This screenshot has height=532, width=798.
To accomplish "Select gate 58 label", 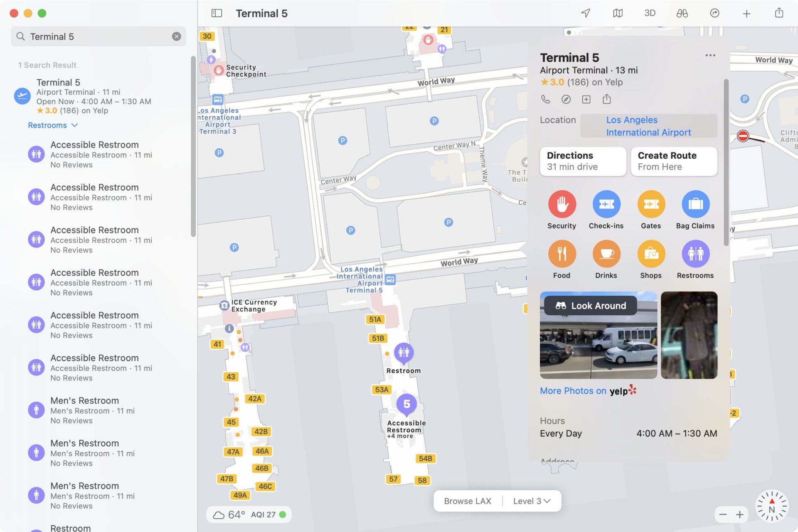I will pos(422,480).
